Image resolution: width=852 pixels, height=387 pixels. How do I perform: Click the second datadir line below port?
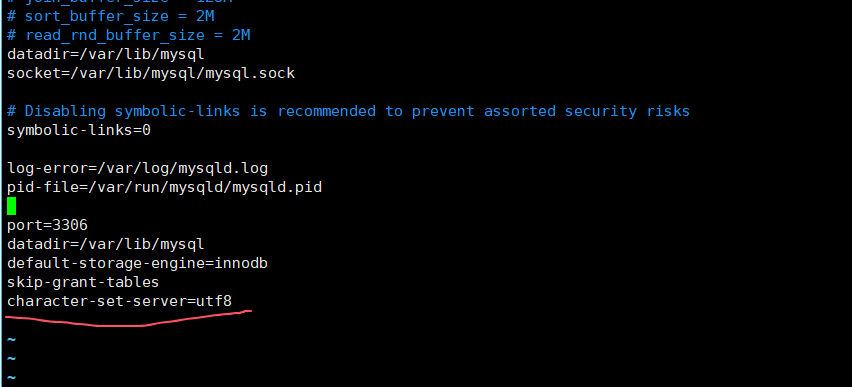click(x=106, y=244)
